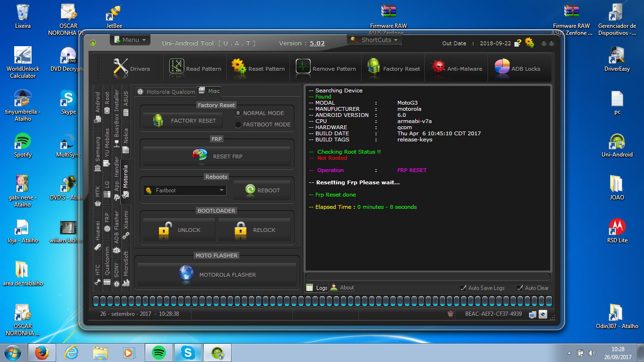Image resolution: width=644 pixels, height=362 pixels.
Task: Open the Lixeira recycle bin
Action: click(23, 17)
